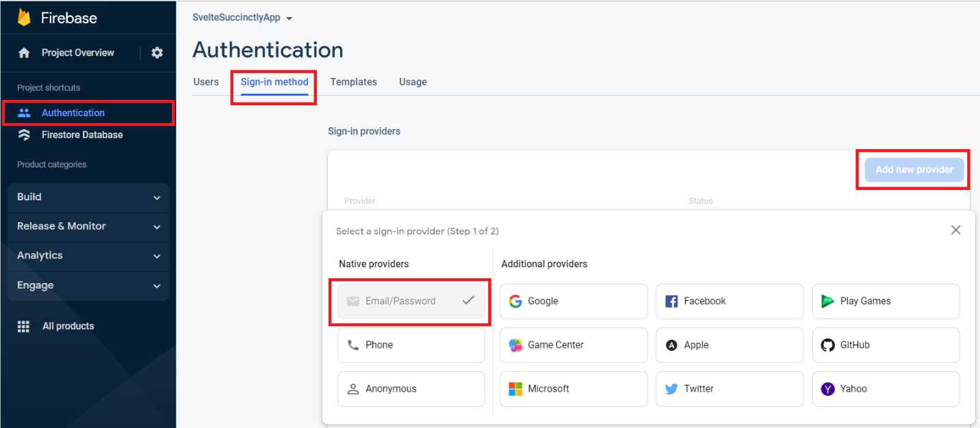The width and height of the screenshot is (980, 428).
Task: Select the Twitter provider
Action: point(729,388)
